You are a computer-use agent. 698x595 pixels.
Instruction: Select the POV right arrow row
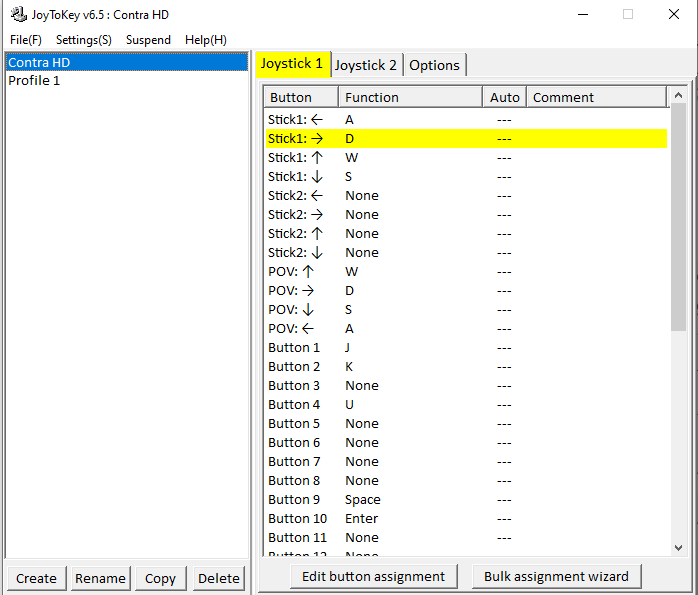coord(466,291)
